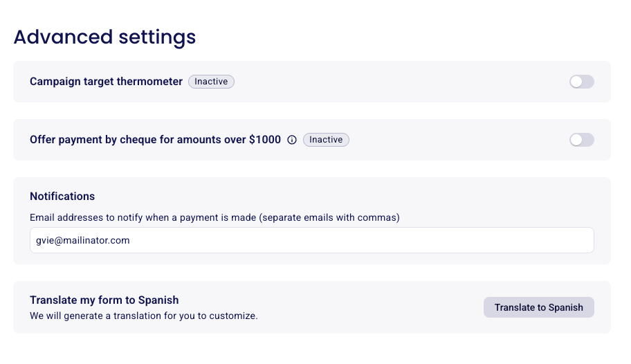Select the Advanced settings page heading

pyautogui.click(x=104, y=37)
